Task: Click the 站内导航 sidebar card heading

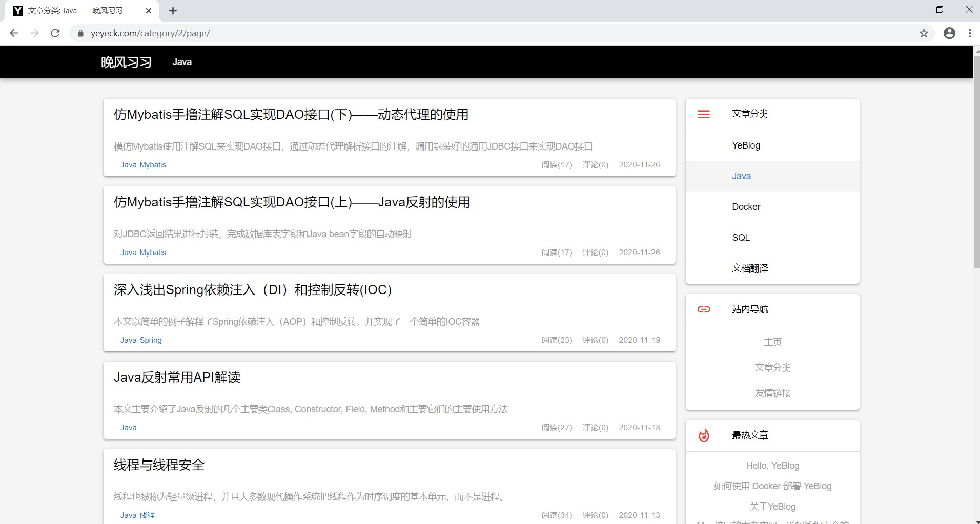Action: click(x=750, y=309)
